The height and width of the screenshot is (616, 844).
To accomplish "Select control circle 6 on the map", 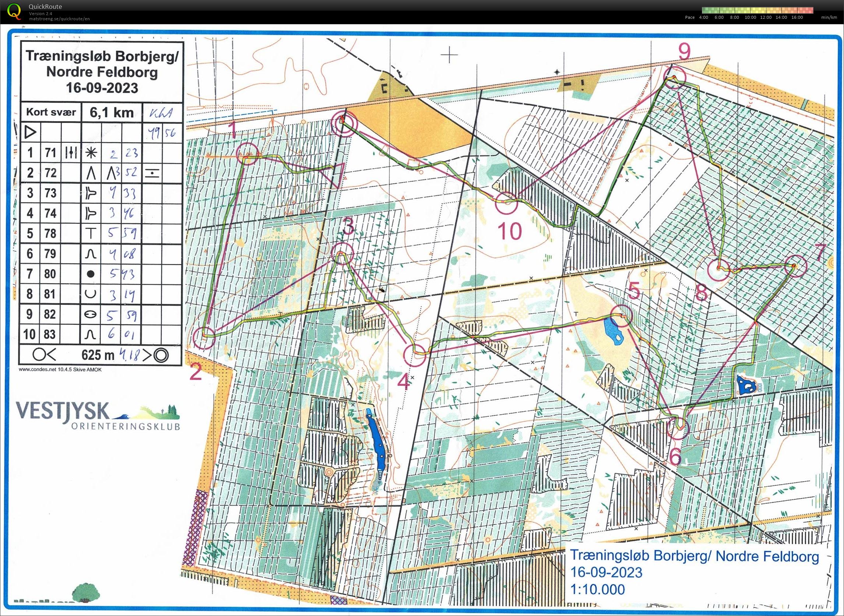I will [678, 428].
